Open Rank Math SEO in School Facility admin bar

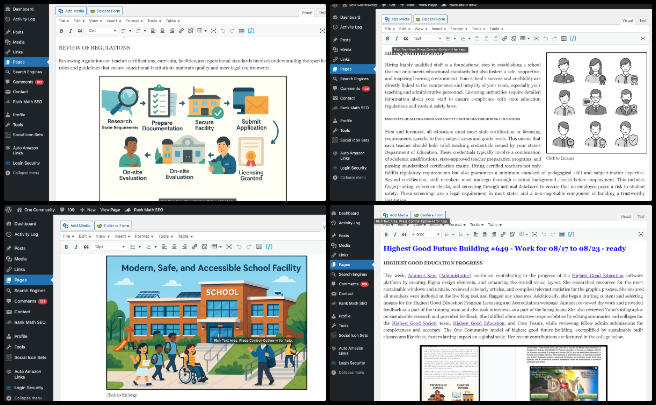(144, 210)
